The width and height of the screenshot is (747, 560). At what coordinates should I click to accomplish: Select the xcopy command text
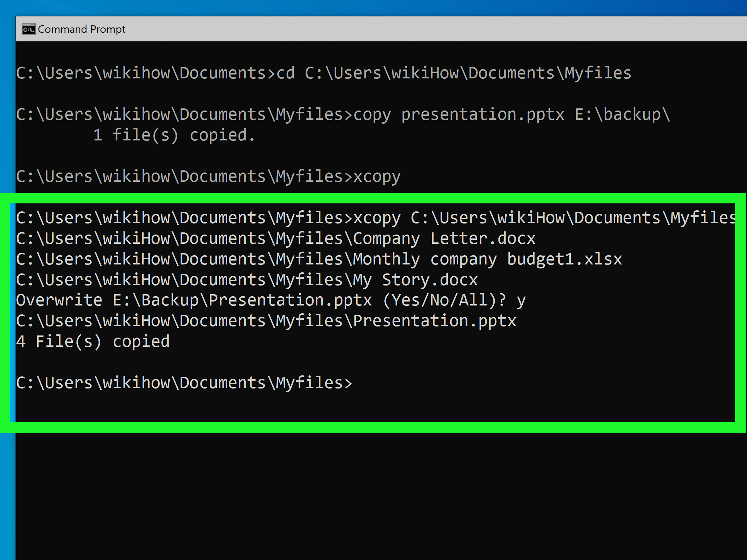pos(377,176)
